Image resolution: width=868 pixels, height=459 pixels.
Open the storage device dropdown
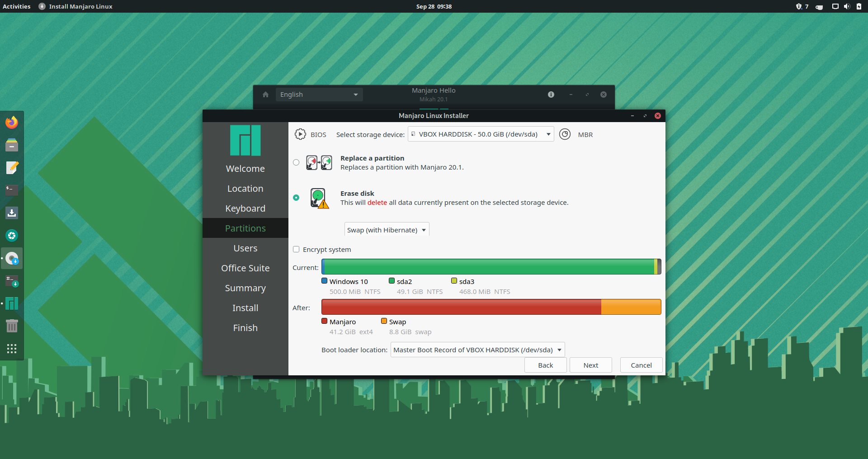pyautogui.click(x=481, y=134)
